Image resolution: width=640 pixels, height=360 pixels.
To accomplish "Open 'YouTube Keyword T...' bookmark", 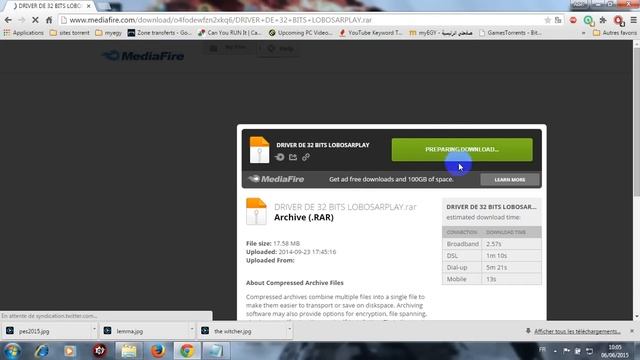I will click(x=371, y=33).
